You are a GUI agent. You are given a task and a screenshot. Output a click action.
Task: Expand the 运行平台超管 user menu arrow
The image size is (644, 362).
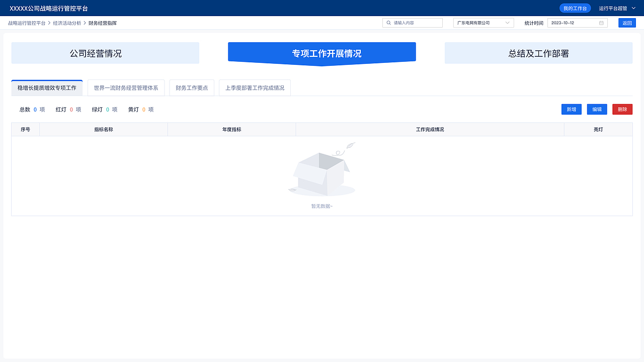[634, 8]
